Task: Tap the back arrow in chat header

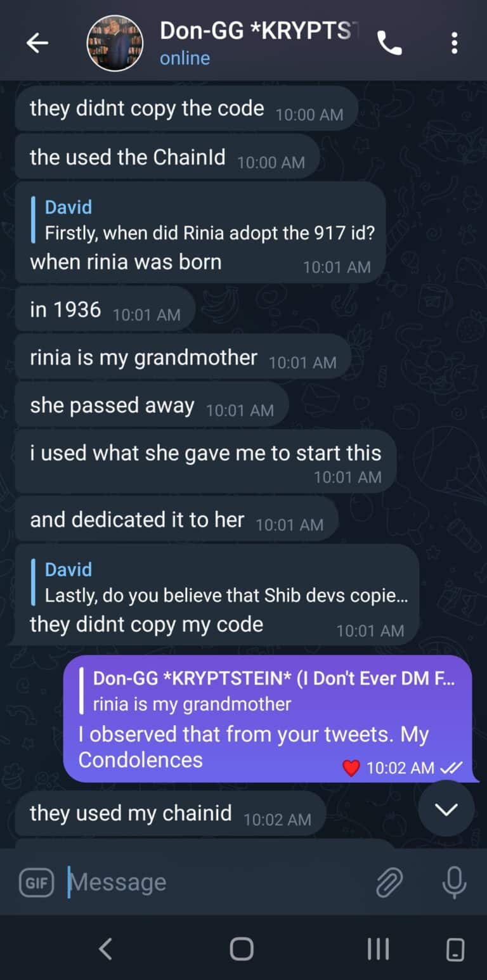Action: point(37,42)
